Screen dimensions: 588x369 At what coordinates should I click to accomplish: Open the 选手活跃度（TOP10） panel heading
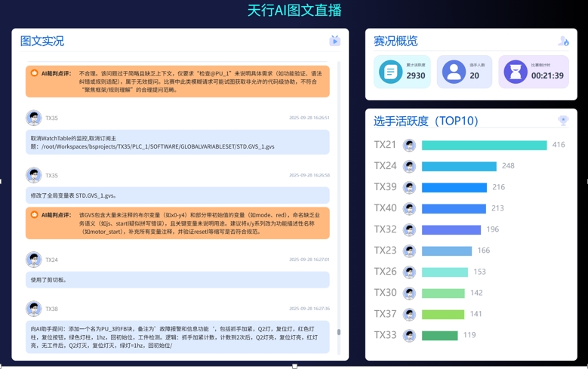click(426, 121)
